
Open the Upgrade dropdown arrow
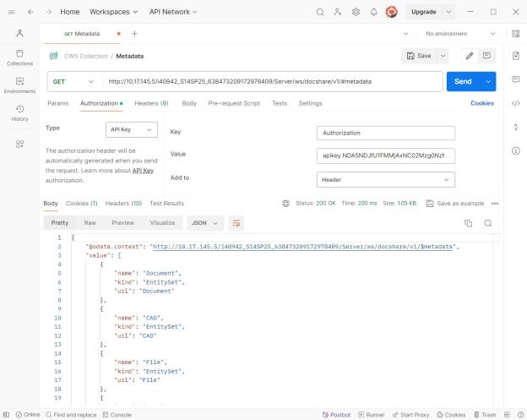(x=448, y=12)
